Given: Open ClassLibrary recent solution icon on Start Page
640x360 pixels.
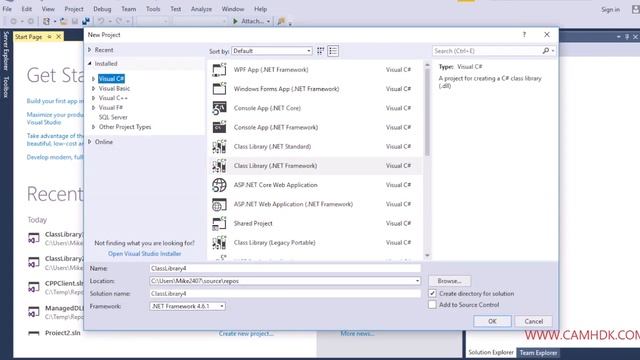Looking at the screenshot, I should tap(34, 238).
